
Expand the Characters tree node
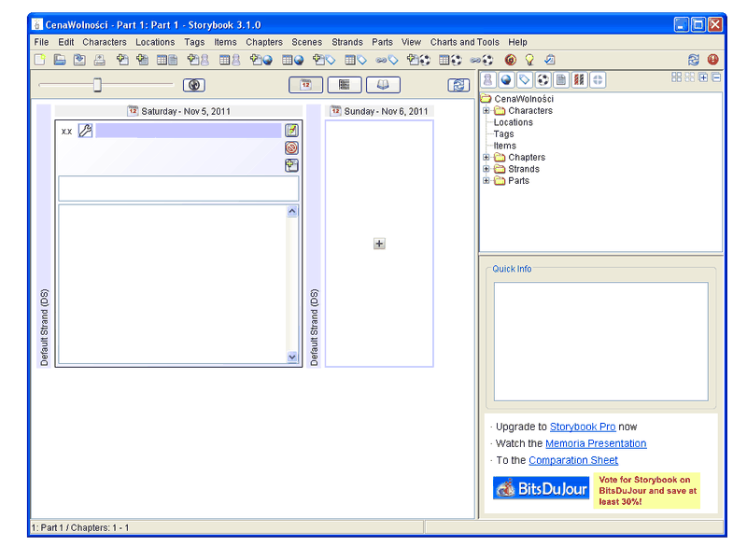(x=486, y=110)
